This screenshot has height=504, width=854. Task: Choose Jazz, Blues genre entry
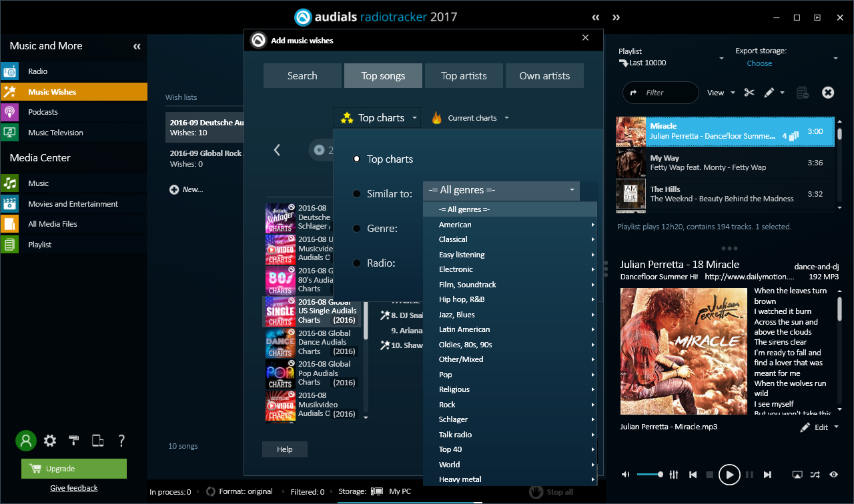click(510, 315)
